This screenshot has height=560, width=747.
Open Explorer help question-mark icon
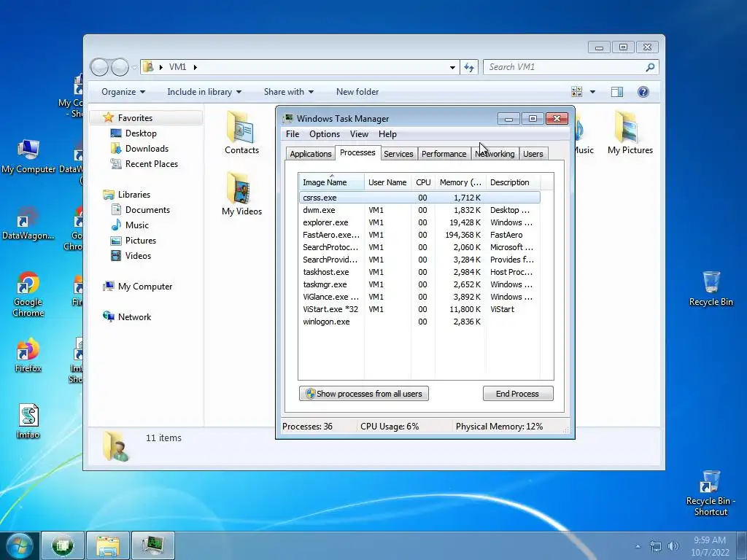click(x=643, y=91)
